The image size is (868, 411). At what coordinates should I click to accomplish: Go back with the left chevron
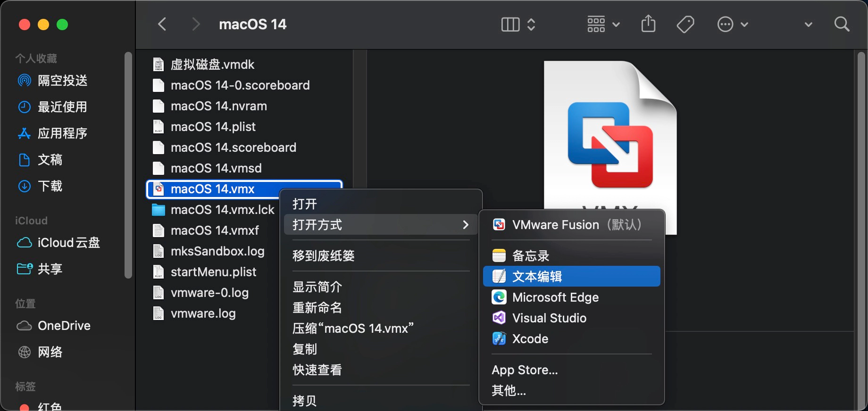pyautogui.click(x=162, y=24)
